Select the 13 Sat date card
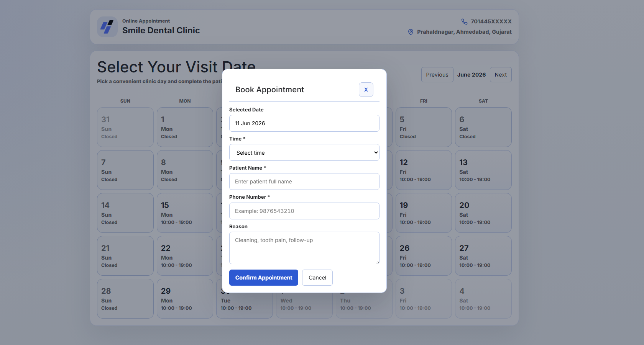644x345 pixels. (483, 170)
